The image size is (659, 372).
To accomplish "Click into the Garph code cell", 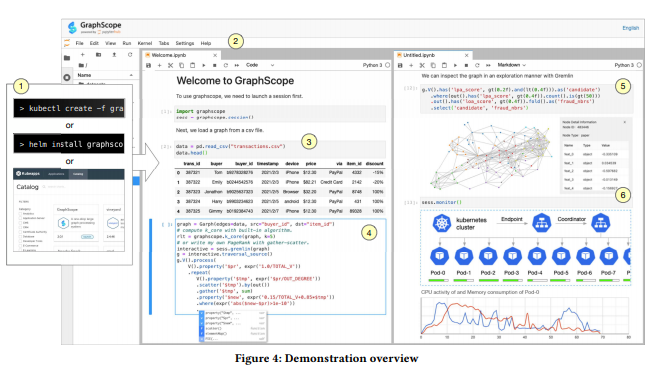I will click(x=280, y=266).
